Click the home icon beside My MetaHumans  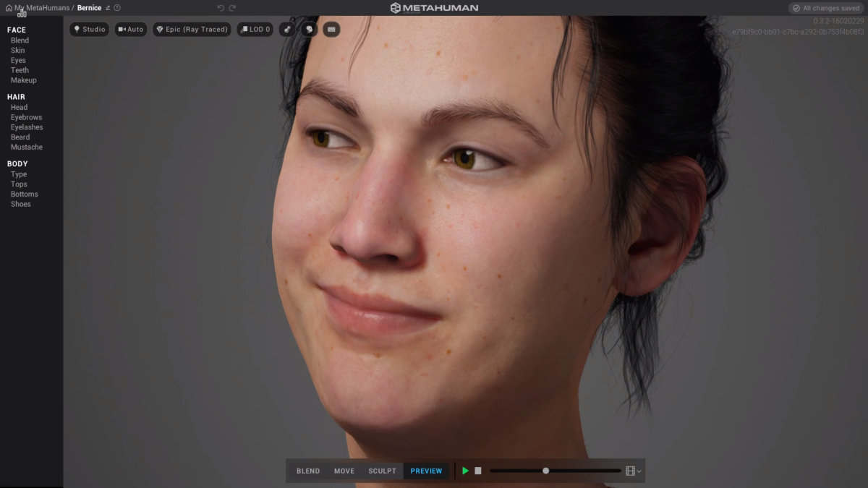click(9, 8)
